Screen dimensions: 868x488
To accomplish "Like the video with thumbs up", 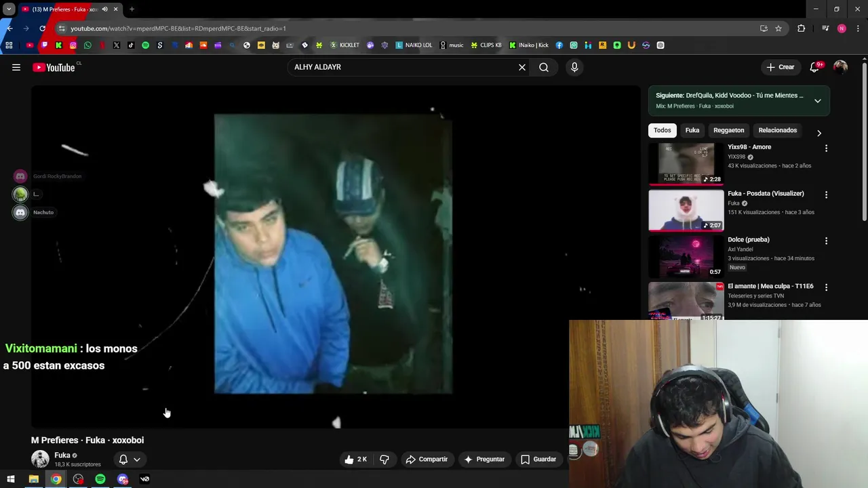I will 355,460.
